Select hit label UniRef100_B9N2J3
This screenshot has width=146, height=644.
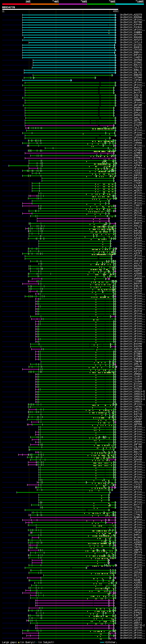pos(131,70)
